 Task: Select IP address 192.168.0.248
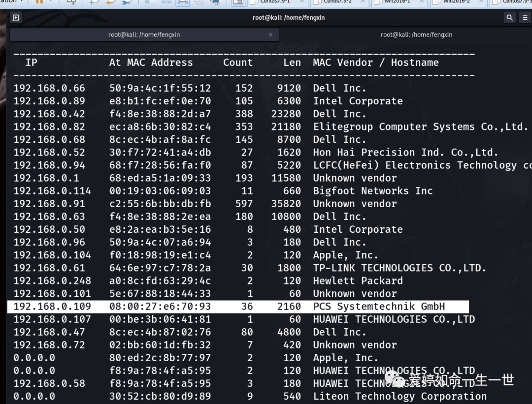pos(52,281)
